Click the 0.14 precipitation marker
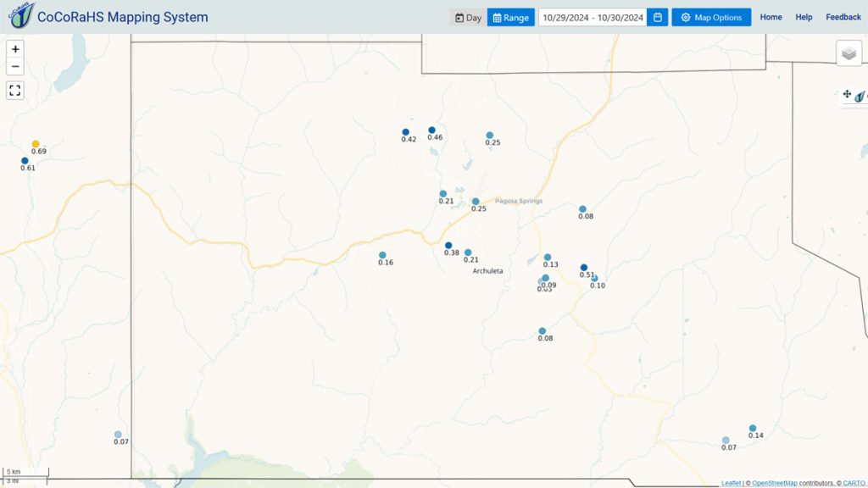 [x=753, y=428]
